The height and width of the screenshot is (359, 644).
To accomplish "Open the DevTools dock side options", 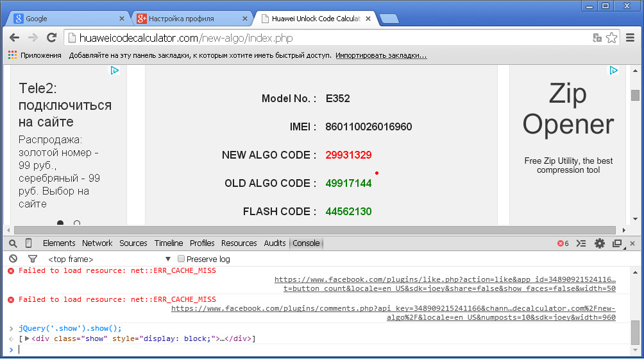I will (617, 243).
